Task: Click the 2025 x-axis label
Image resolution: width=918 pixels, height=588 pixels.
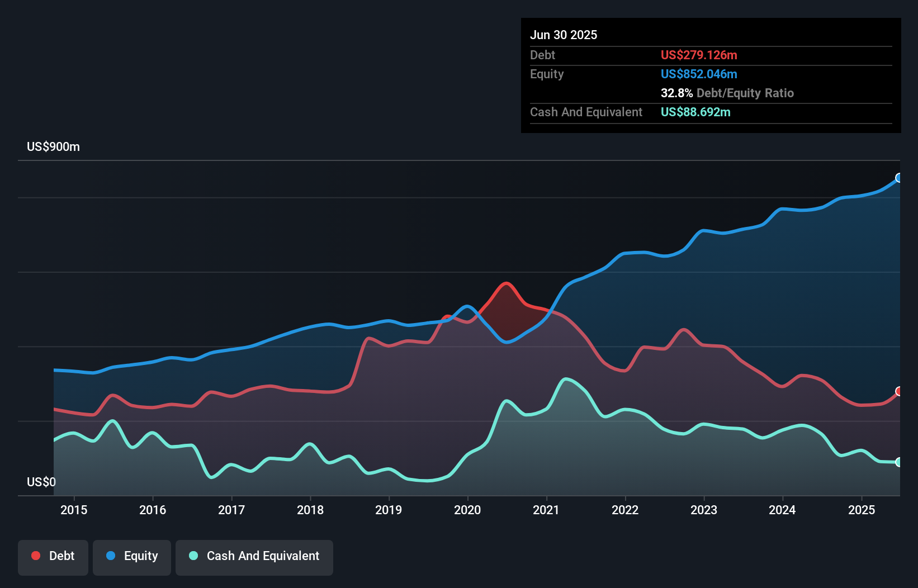Action: [x=862, y=510]
